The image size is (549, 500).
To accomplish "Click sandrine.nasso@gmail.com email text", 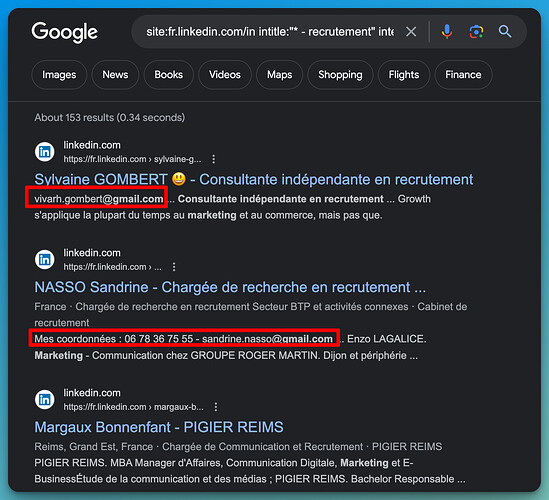I will pos(267,339).
